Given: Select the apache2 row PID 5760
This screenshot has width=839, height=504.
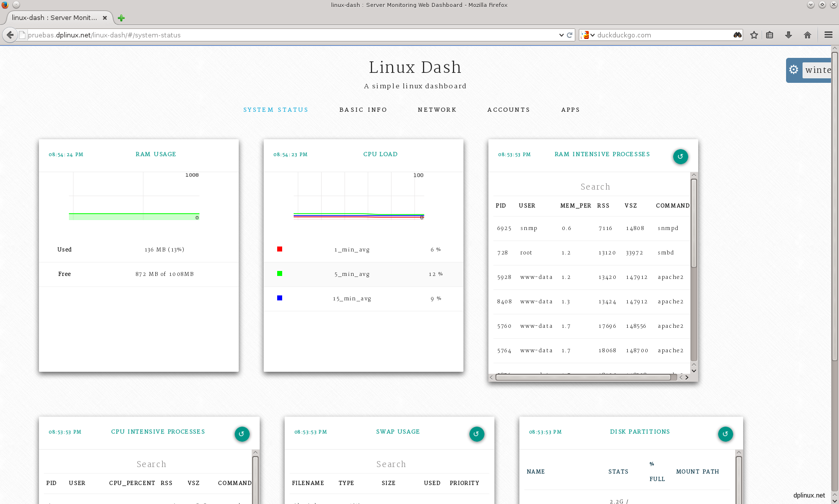Looking at the screenshot, I should pos(592,326).
